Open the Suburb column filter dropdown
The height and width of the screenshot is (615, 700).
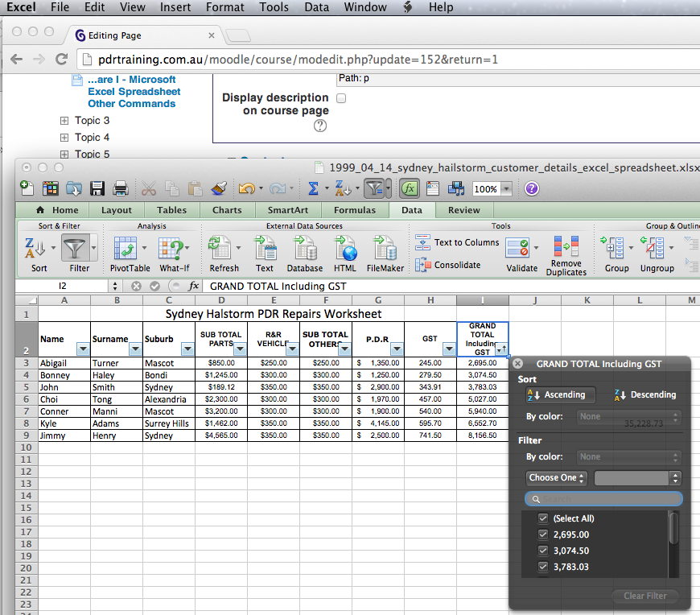pyautogui.click(x=187, y=349)
